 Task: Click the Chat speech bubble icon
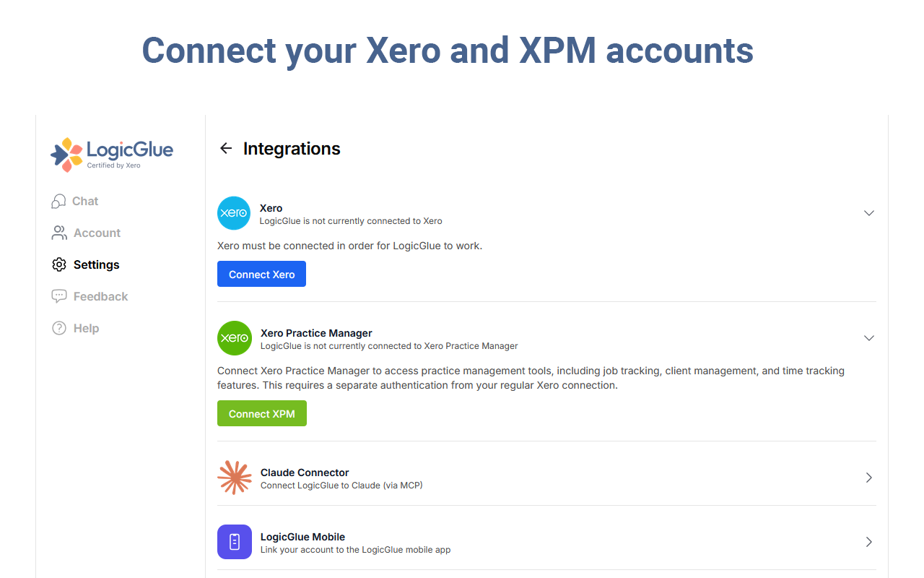click(59, 201)
